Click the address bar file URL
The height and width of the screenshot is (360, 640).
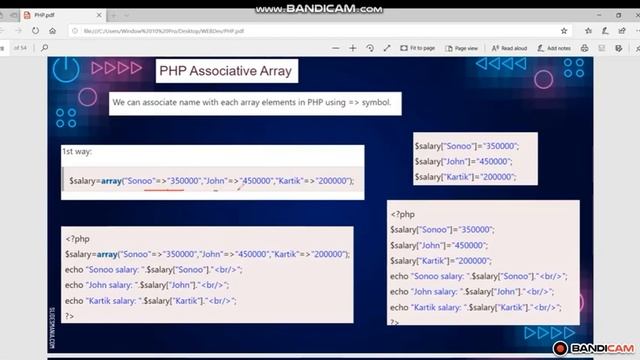click(x=164, y=31)
